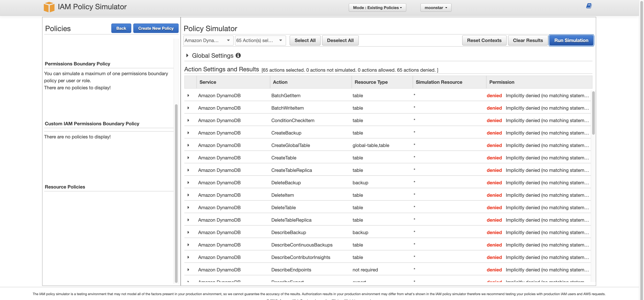
Task: Click Select All actions button
Action: 305,41
